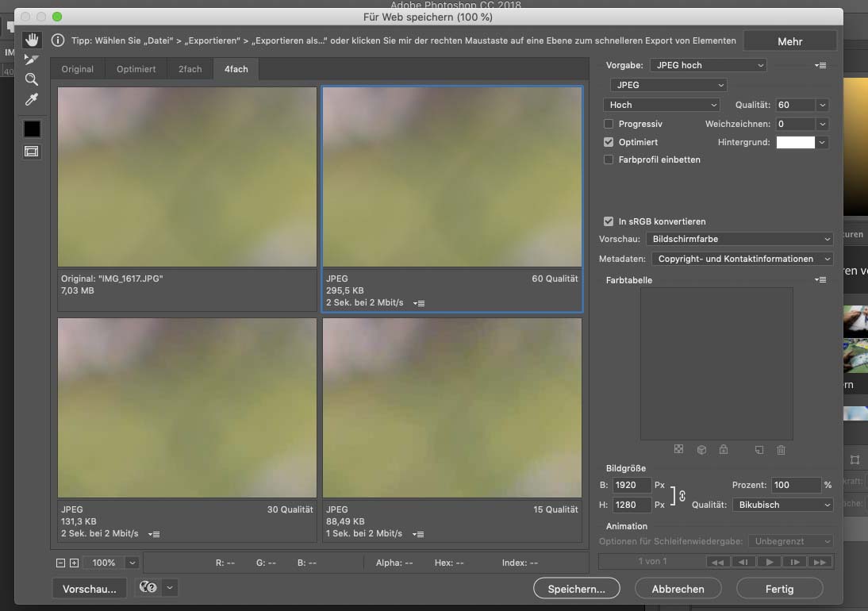The image size is (868, 611).
Task: Click the zoom out minus icon
Action: [x=60, y=563]
